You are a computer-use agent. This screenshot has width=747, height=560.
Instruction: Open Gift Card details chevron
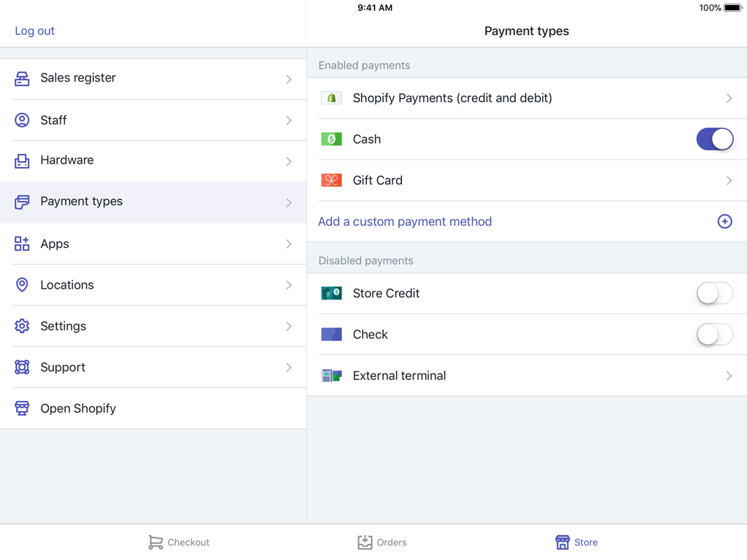(729, 181)
